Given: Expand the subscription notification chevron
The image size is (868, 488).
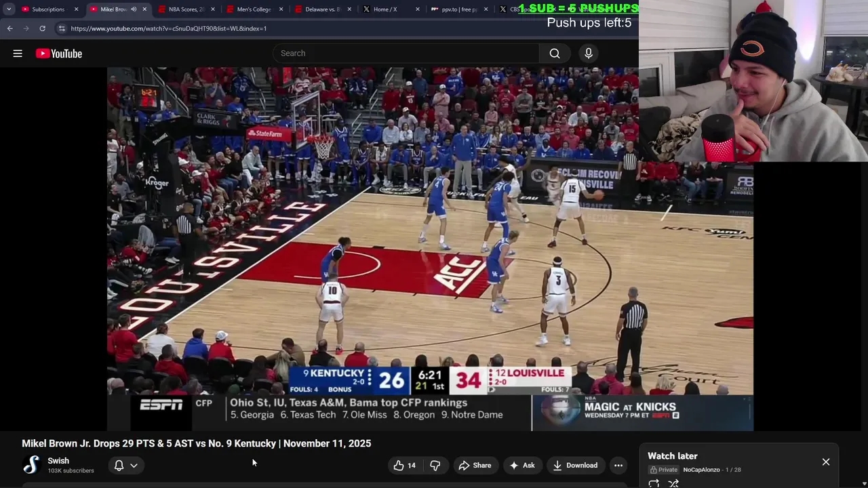Looking at the screenshot, I should click(134, 466).
